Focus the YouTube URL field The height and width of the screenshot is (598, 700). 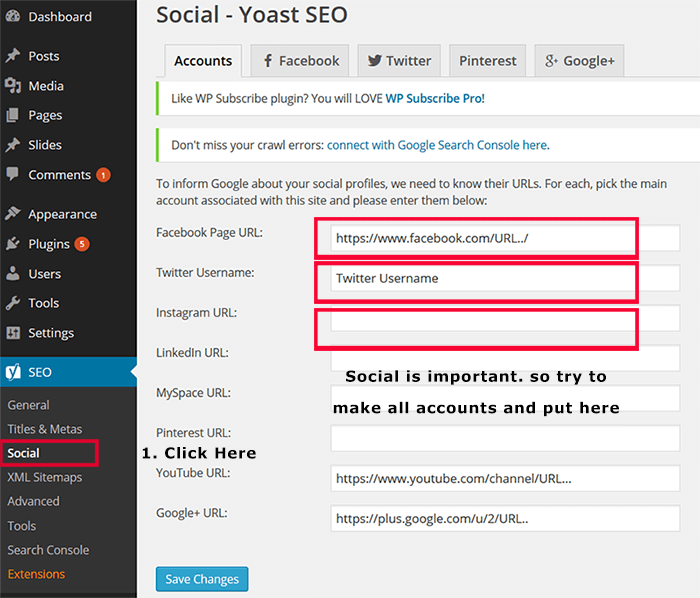coord(505,478)
